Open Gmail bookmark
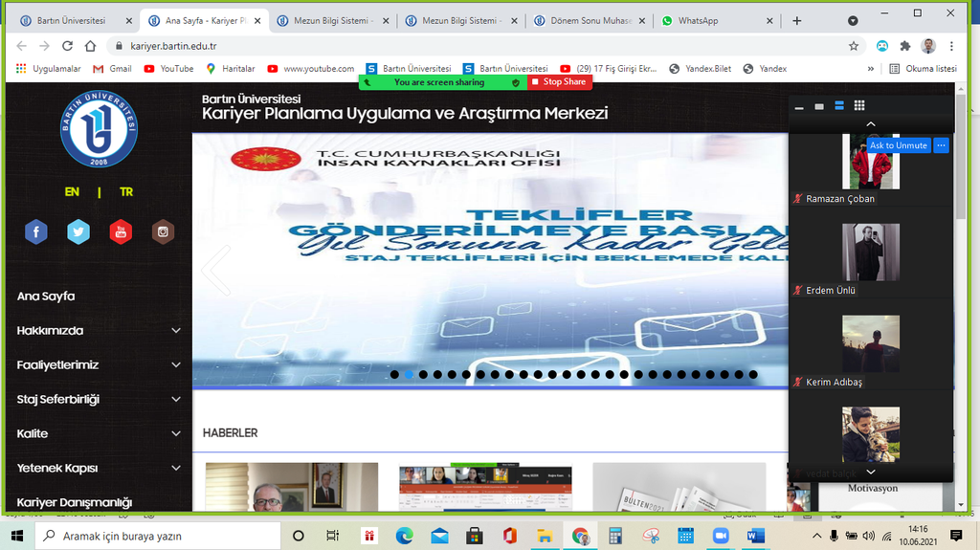This screenshot has width=980, height=550. [113, 69]
